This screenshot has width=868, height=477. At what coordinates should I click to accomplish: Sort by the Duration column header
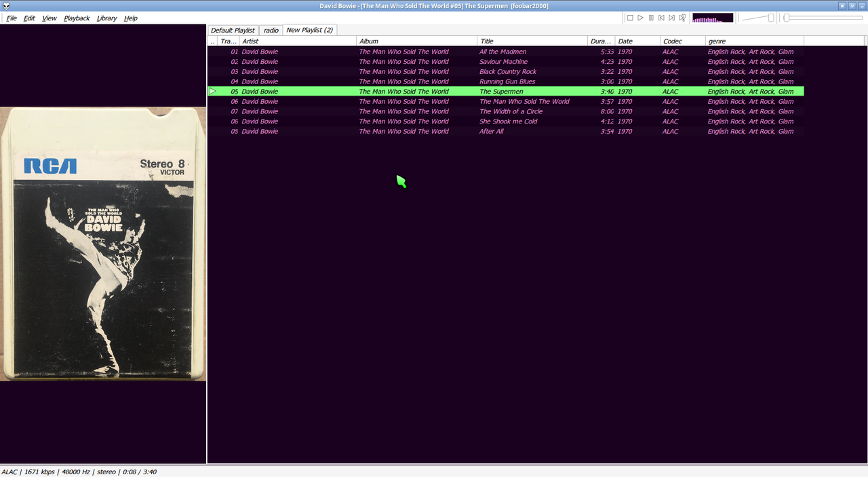[x=601, y=41]
